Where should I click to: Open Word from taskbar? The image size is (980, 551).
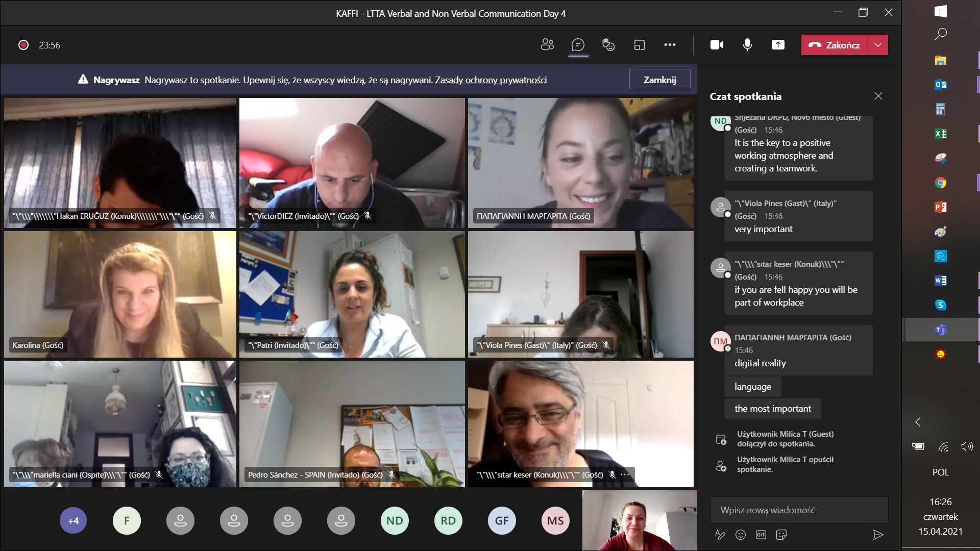941,281
